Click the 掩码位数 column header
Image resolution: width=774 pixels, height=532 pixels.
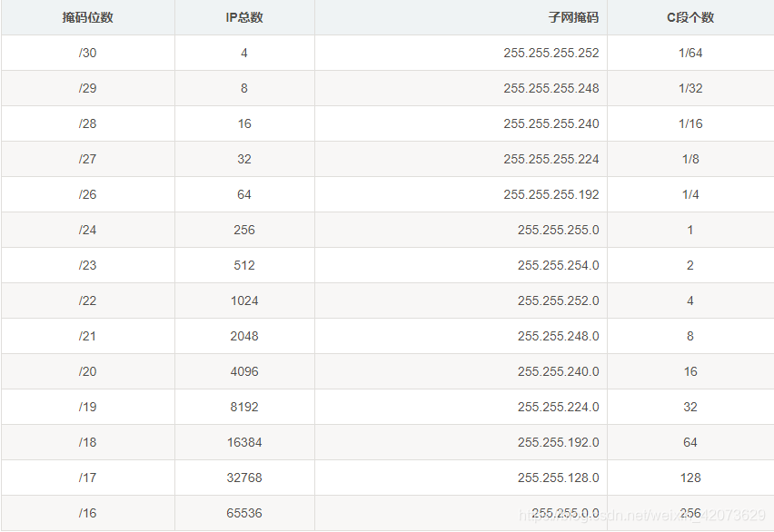[x=87, y=17]
